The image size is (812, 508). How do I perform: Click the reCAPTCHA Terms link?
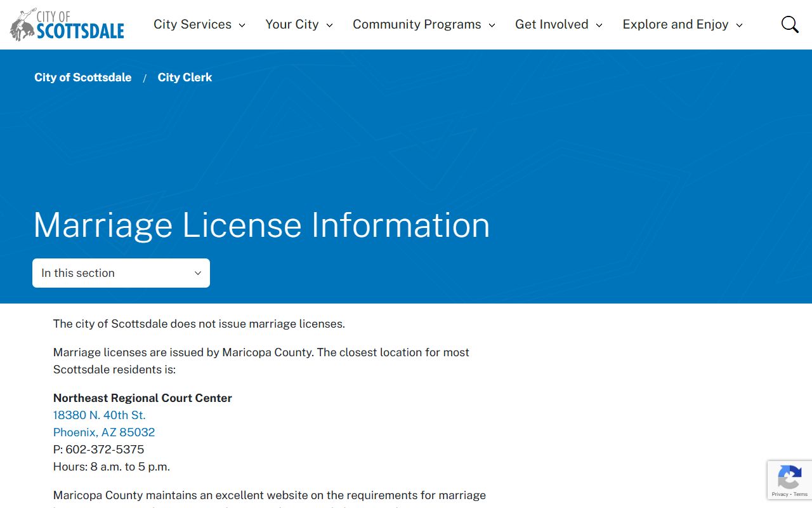click(801, 494)
